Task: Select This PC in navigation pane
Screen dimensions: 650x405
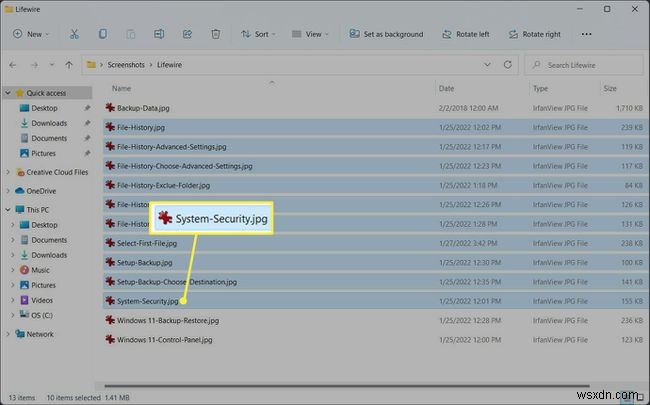Action: click(37, 210)
